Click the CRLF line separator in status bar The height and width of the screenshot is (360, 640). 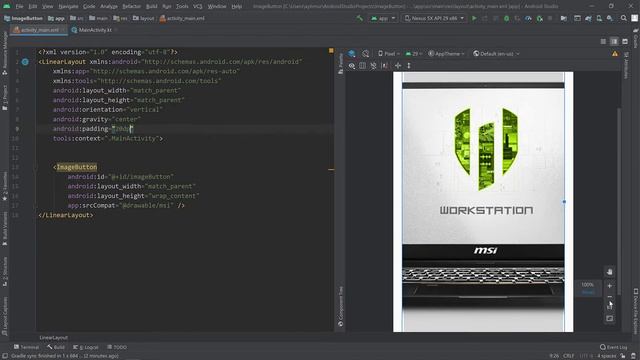[569, 356]
